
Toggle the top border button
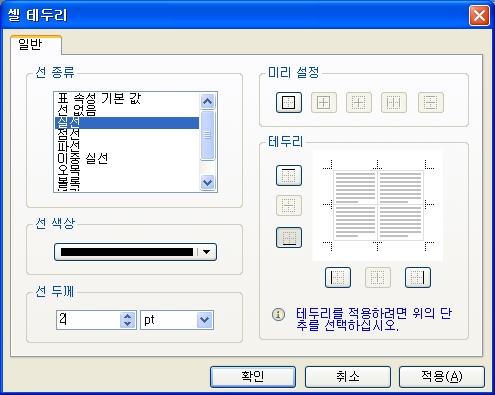coord(289,175)
